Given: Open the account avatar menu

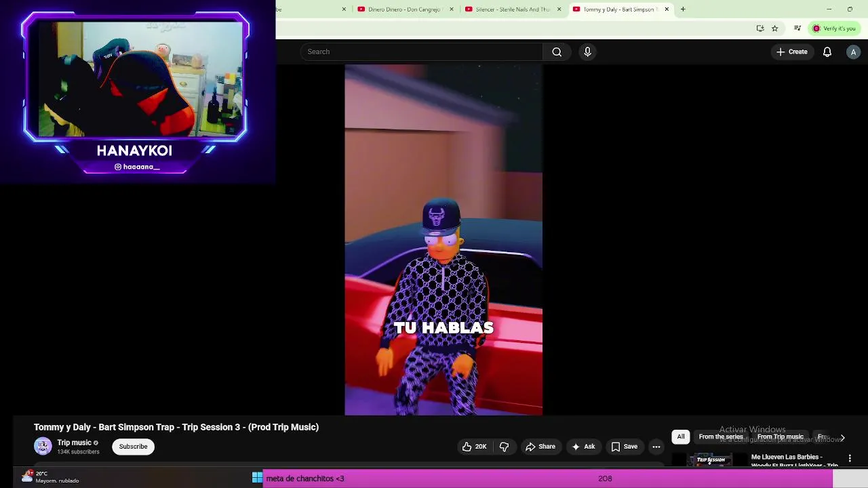Looking at the screenshot, I should click(x=853, y=52).
